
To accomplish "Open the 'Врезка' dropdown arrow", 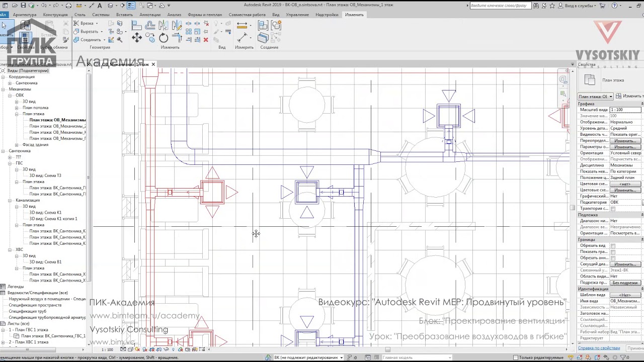I will [97, 23].
